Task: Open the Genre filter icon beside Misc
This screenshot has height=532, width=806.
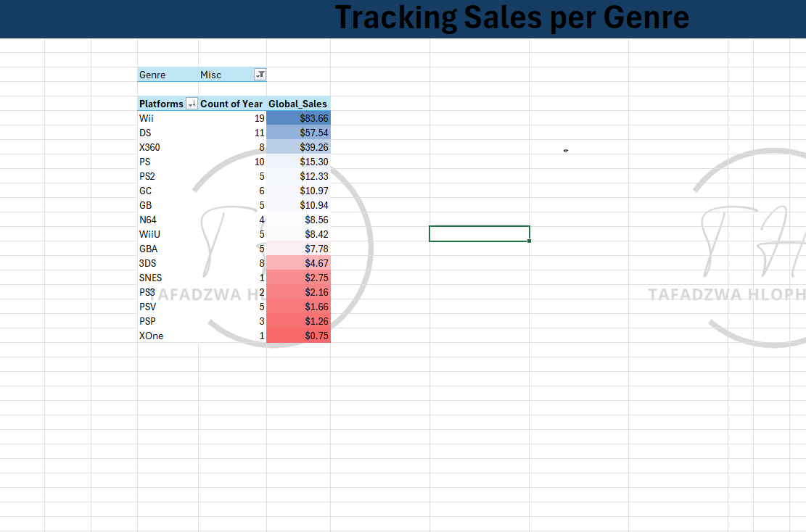Action: click(260, 75)
